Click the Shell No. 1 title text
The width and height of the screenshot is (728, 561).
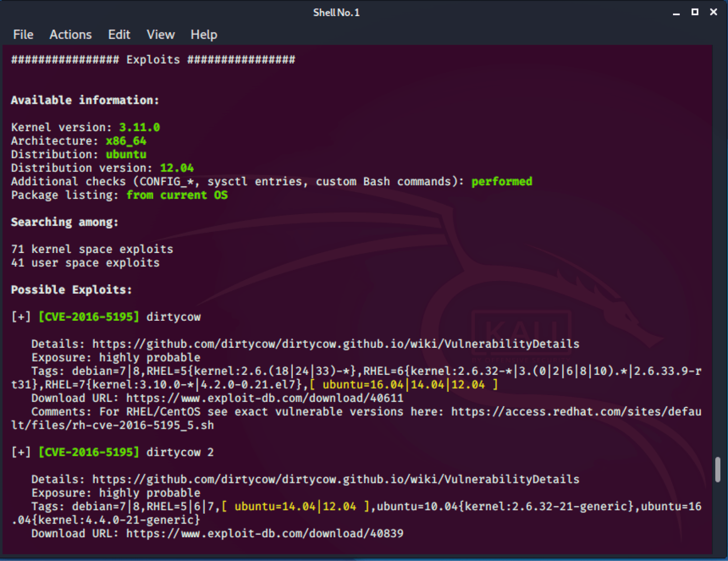click(x=337, y=13)
